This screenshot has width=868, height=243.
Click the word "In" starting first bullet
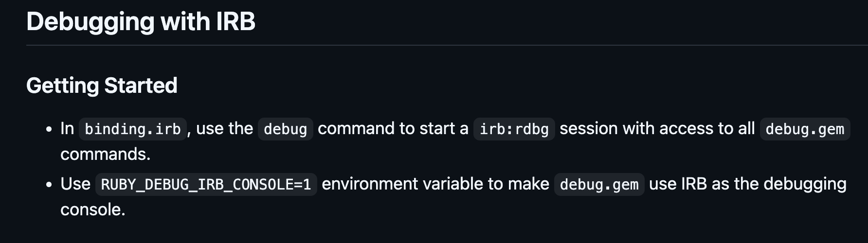click(67, 128)
